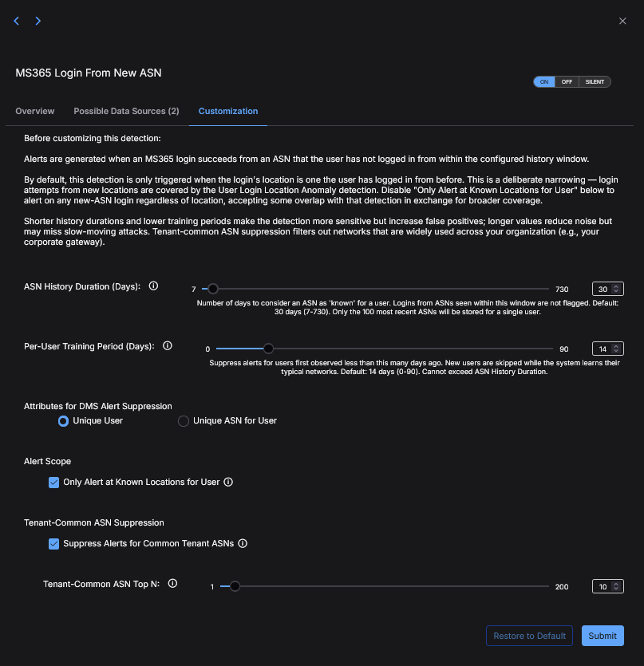Viewport: 644px width, 666px height.
Task: Switch to the Overview tab
Action: point(35,112)
